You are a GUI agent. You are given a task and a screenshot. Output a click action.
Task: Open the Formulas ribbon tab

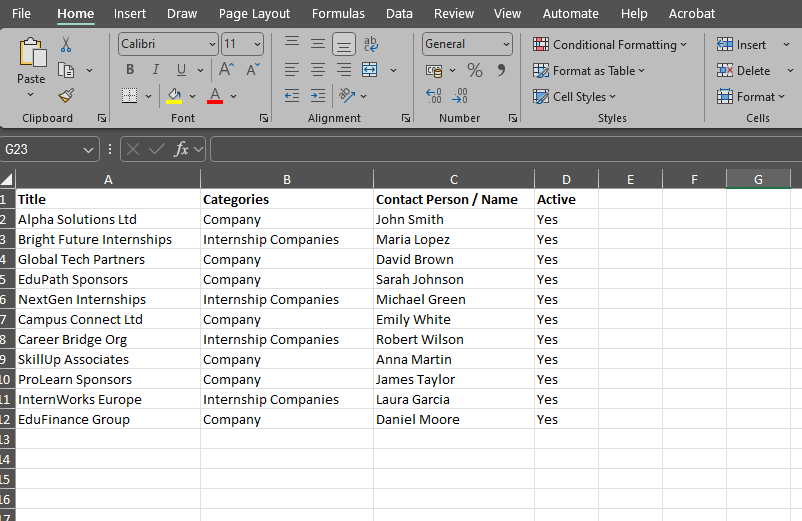338,14
